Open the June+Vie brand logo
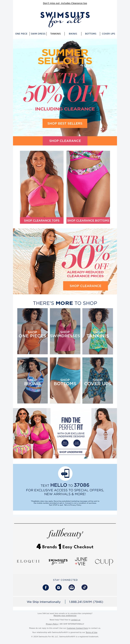The image size is (130, 644). click(81, 561)
